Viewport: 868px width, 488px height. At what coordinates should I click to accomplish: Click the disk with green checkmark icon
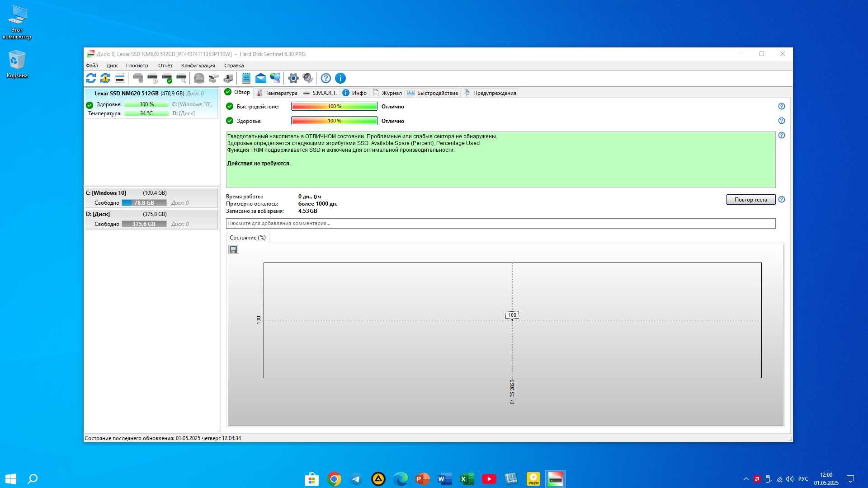[x=167, y=78]
